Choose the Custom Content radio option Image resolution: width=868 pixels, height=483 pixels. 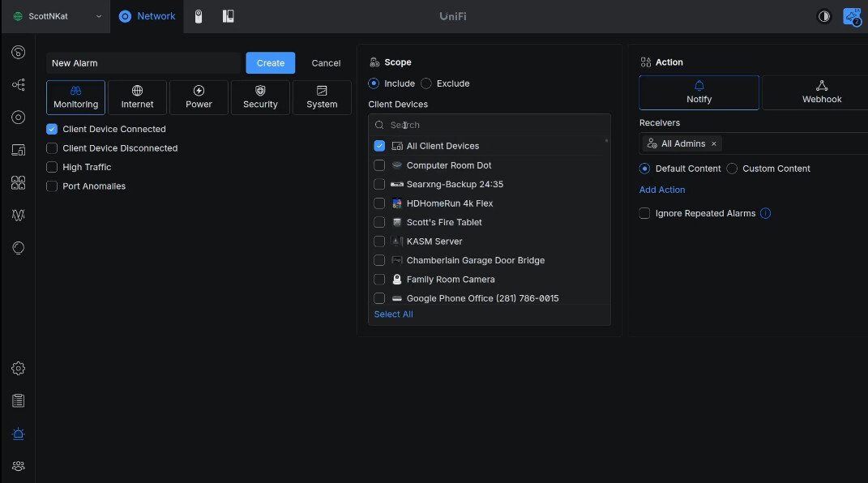click(x=732, y=169)
